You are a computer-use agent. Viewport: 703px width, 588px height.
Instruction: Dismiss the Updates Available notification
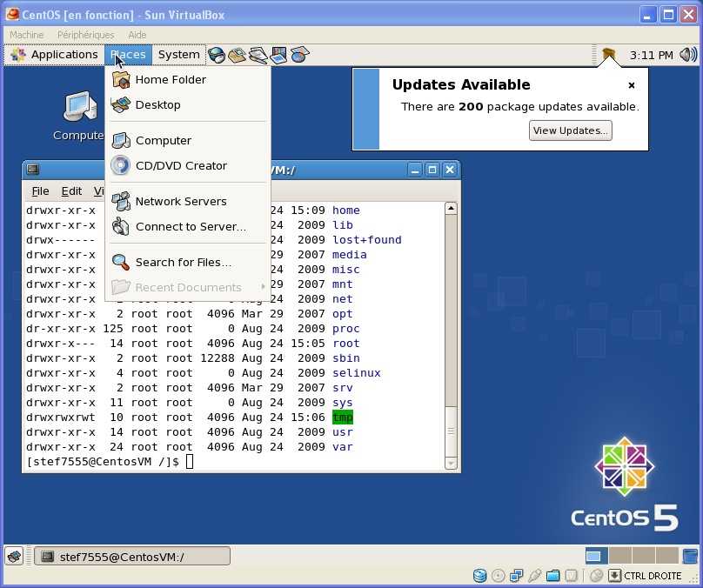coord(632,85)
